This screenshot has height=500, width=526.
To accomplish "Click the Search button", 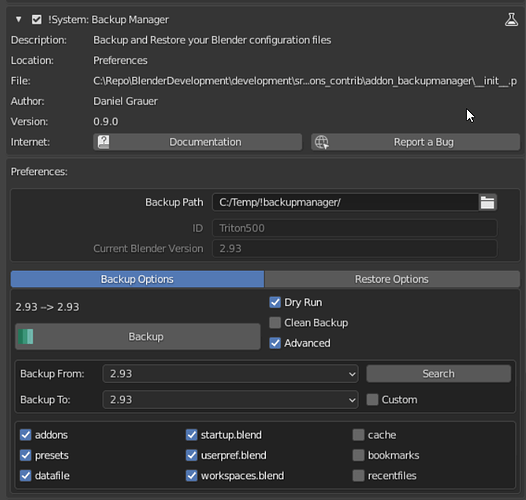I will pyautogui.click(x=438, y=373).
